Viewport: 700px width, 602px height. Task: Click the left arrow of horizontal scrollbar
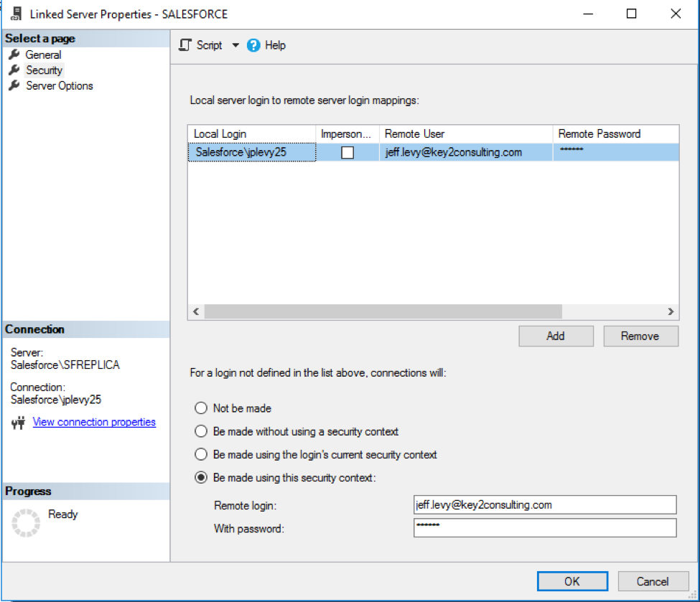(x=196, y=311)
